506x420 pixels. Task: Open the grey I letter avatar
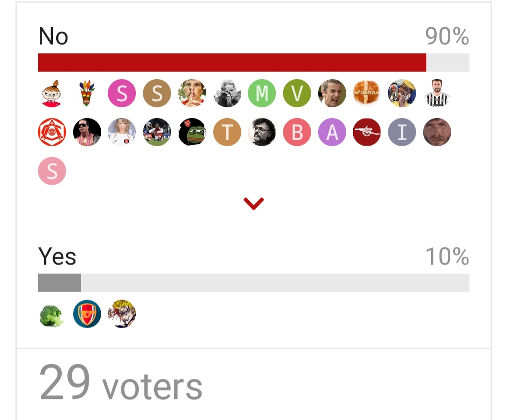pyautogui.click(x=402, y=132)
